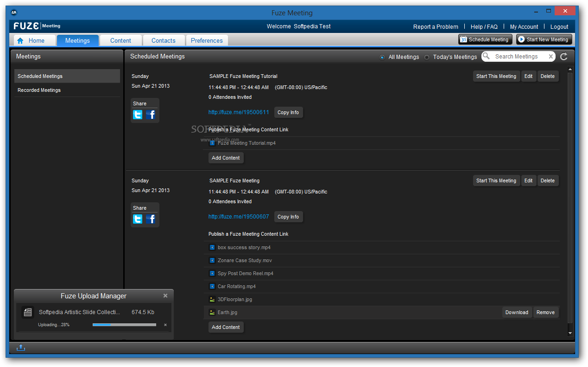Copy Info for fuze.me/19500607

click(x=288, y=217)
